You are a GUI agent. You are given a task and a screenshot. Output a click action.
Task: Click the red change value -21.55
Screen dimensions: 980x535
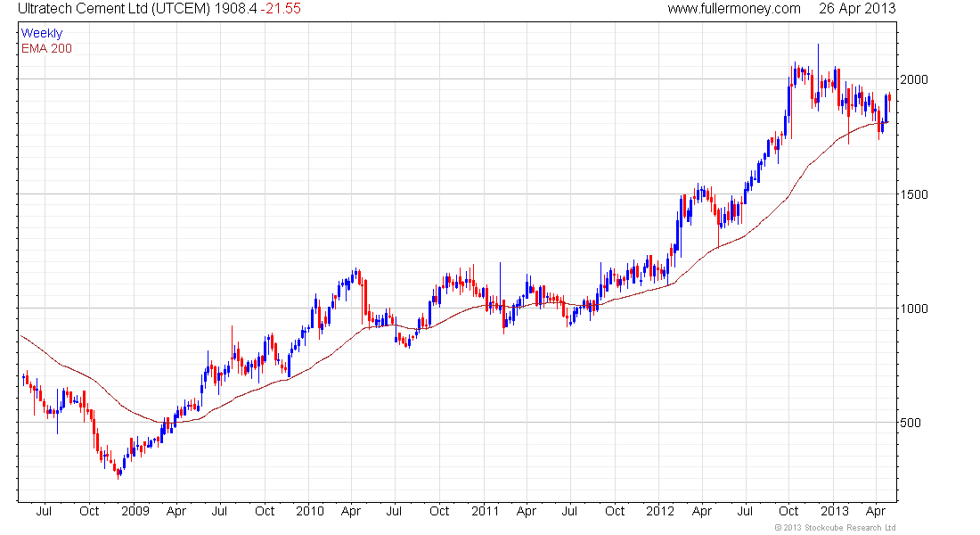pyautogui.click(x=281, y=9)
